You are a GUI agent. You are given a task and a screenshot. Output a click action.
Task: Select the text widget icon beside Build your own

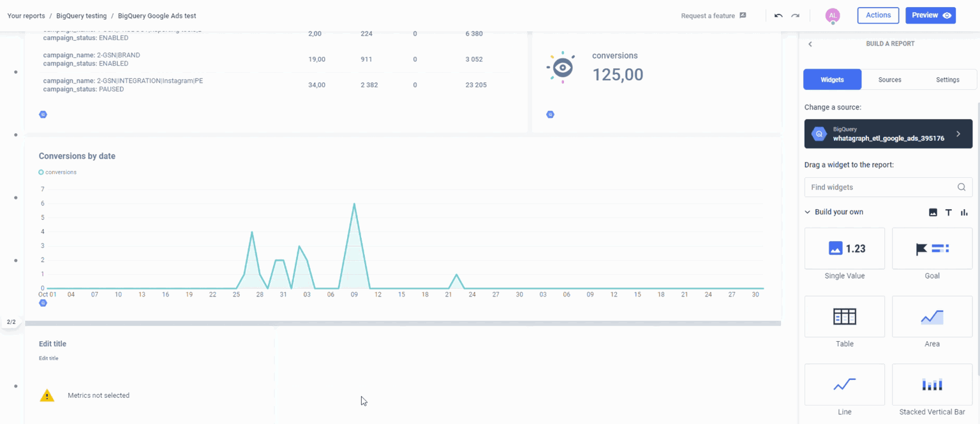(948, 212)
